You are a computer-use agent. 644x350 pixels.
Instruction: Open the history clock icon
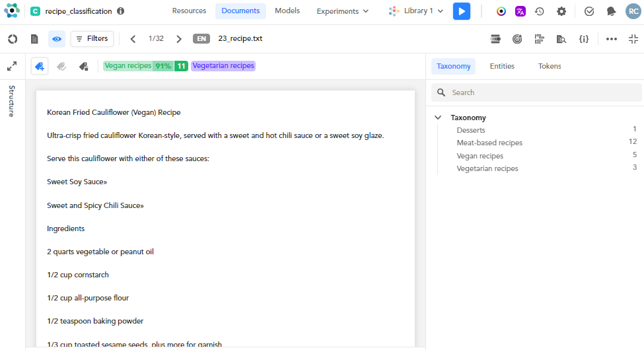[540, 11]
